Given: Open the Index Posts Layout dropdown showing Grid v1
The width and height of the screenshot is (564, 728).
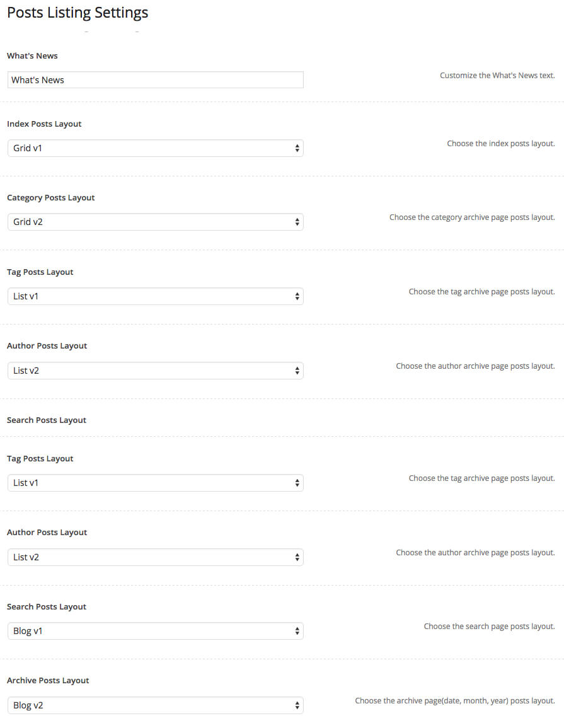Looking at the screenshot, I should [x=156, y=148].
